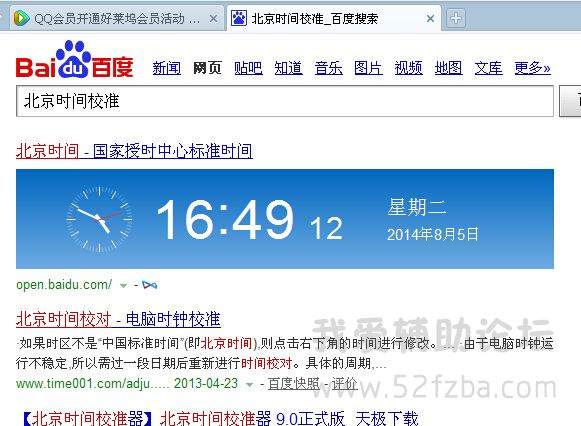Open 北京时间校对 - 电脑时钟校准 result
Screen dimensions: 581x426
pyautogui.click(x=118, y=319)
